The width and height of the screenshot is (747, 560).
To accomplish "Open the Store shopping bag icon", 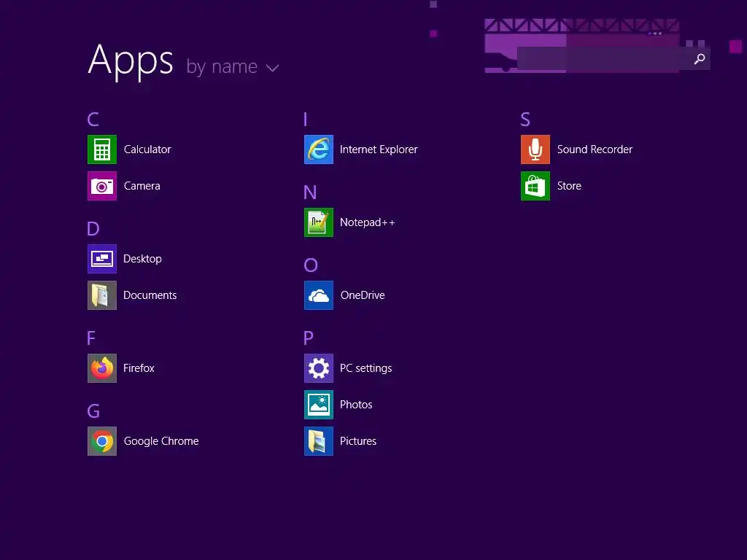I will click(x=535, y=186).
